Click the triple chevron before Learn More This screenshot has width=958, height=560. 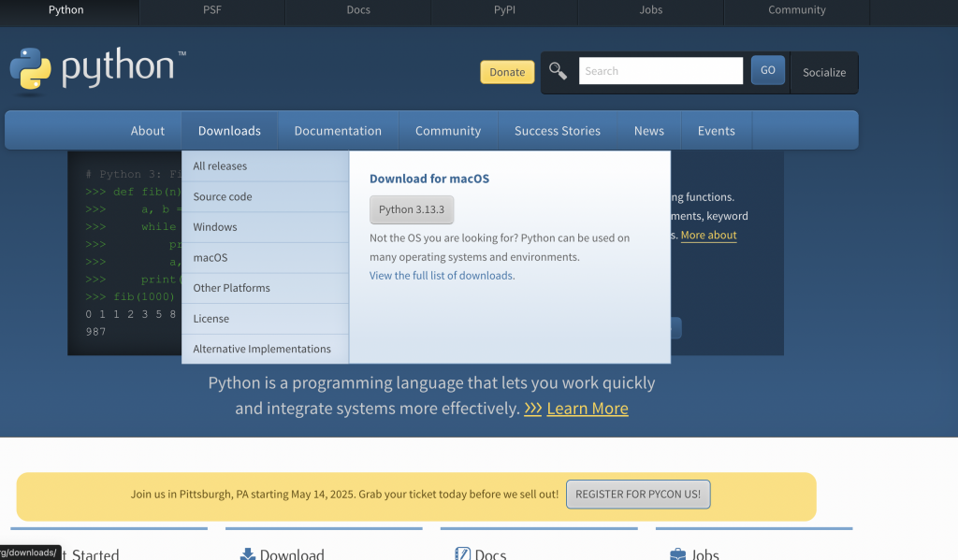(532, 409)
